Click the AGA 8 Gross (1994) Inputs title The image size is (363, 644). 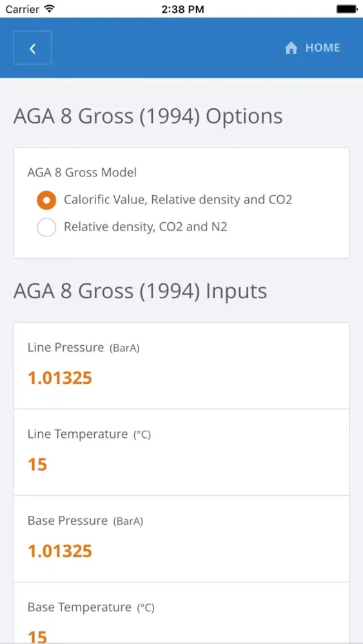pos(140,291)
